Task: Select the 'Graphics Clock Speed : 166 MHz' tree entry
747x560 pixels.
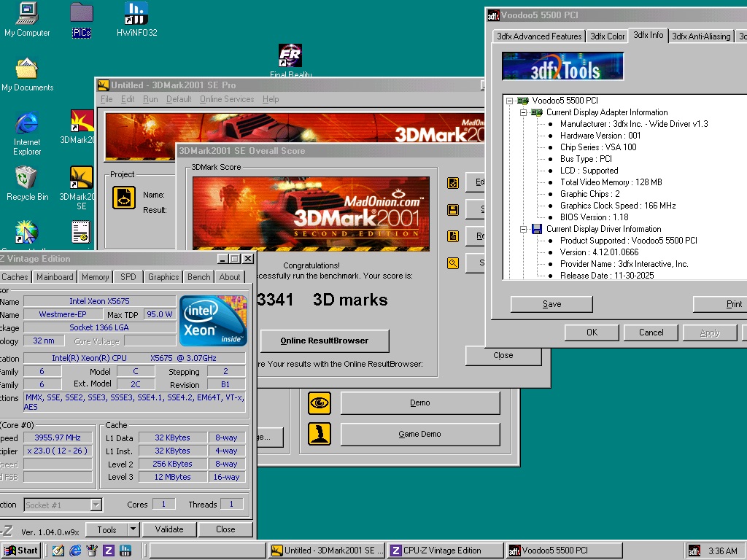Action: click(618, 206)
